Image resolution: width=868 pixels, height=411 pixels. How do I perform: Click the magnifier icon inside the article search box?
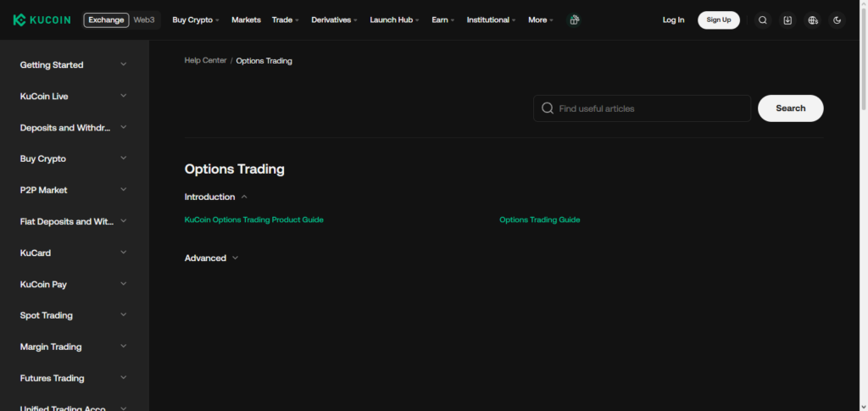548,108
